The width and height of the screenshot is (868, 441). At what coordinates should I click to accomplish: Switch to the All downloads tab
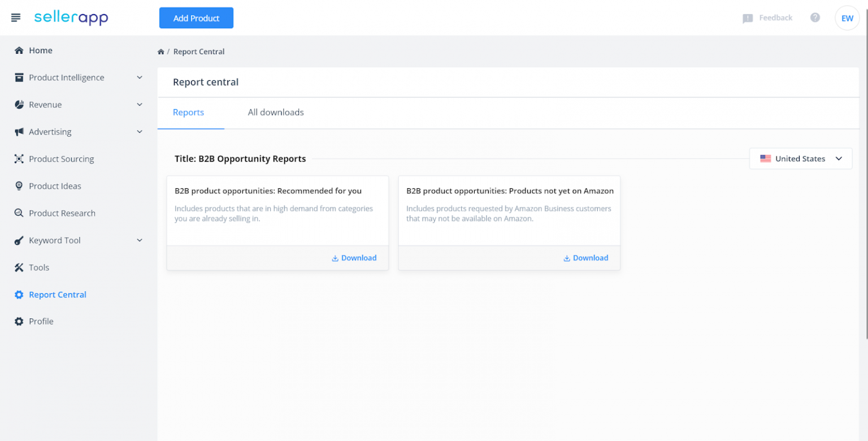coord(275,113)
